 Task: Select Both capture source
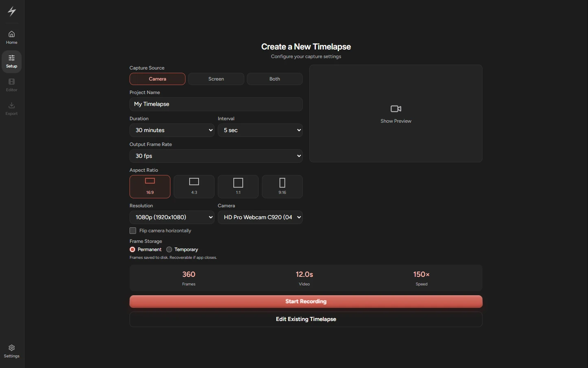[275, 79]
